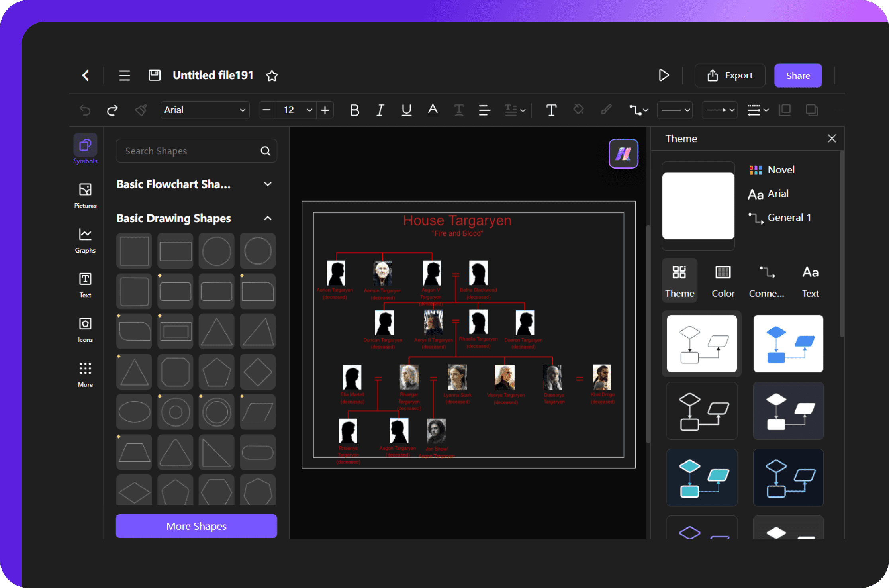Apply the teal filled dark theme
The height and width of the screenshot is (588, 889).
tap(702, 478)
